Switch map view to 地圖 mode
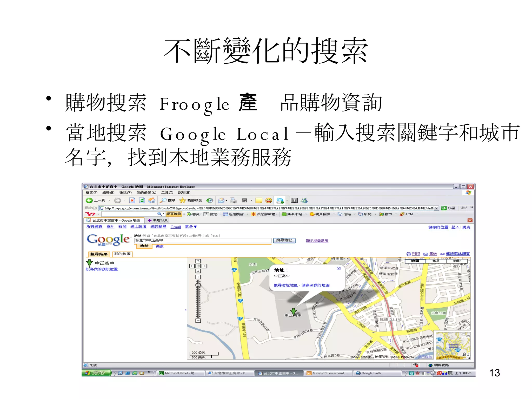The height and width of the screenshot is (399, 532). tap(415, 261)
